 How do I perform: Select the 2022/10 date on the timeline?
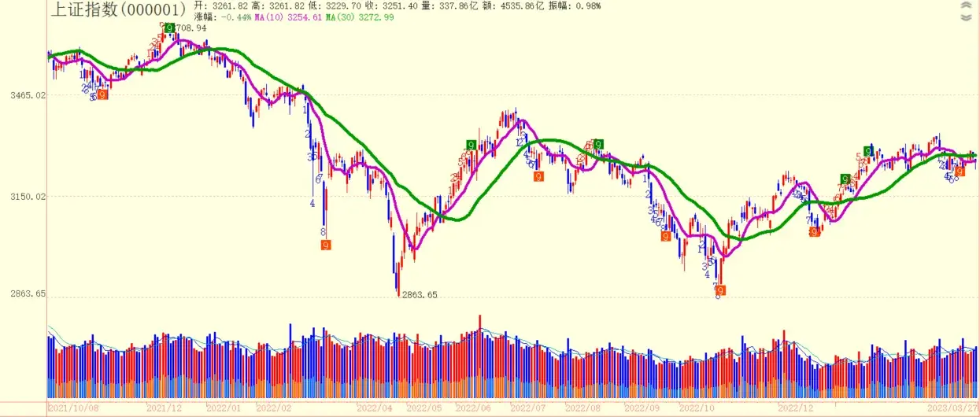click(x=696, y=408)
